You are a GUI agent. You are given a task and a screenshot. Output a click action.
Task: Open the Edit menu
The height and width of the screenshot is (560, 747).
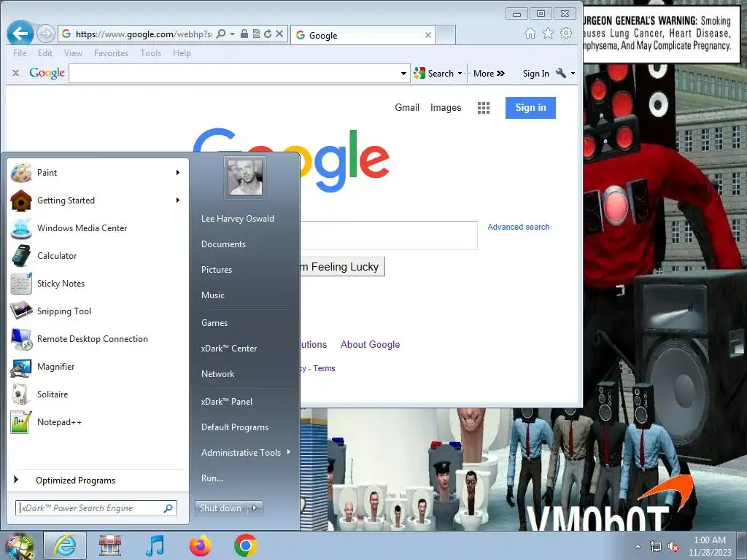click(45, 53)
